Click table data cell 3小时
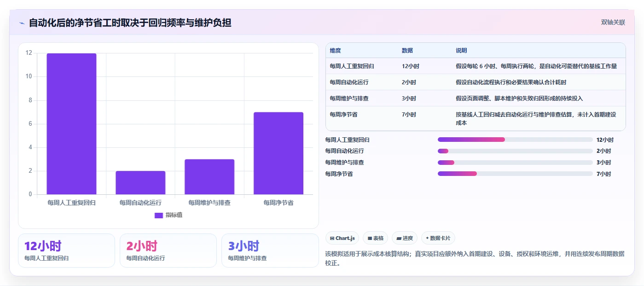This screenshot has height=286, width=644. click(409, 99)
